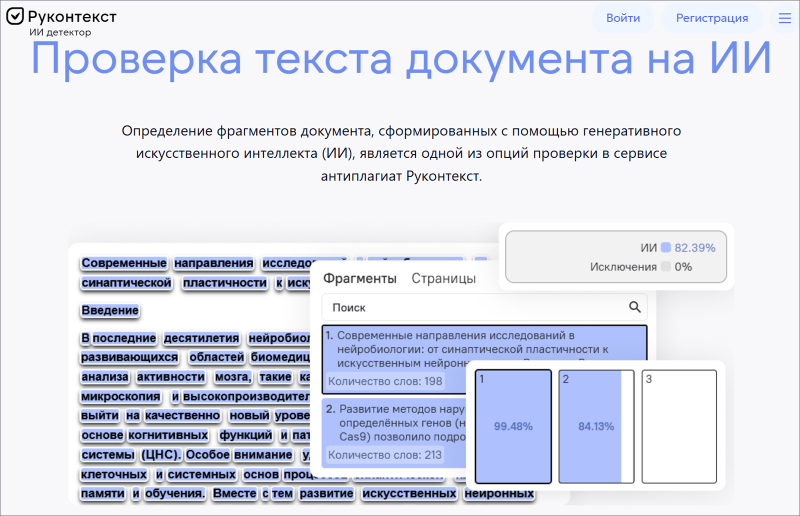Select fragment 1 Современные направления исследований

pos(484,359)
